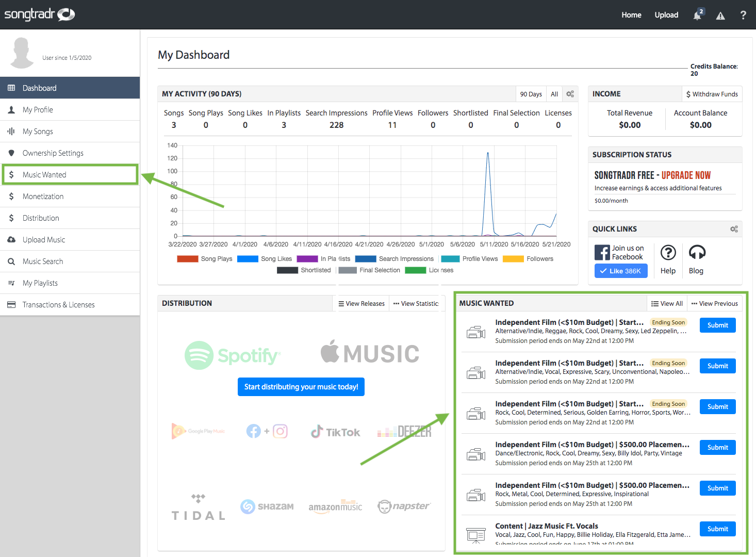This screenshot has width=756, height=557.
Task: Click the Help circle question icon
Action: click(668, 253)
